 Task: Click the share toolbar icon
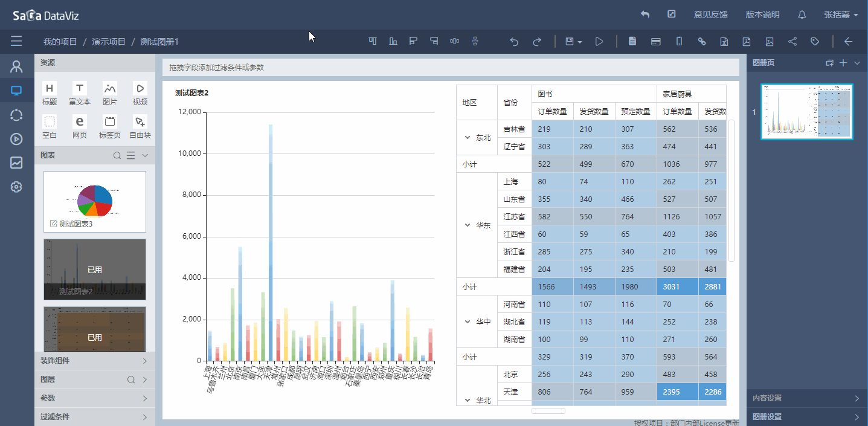792,42
